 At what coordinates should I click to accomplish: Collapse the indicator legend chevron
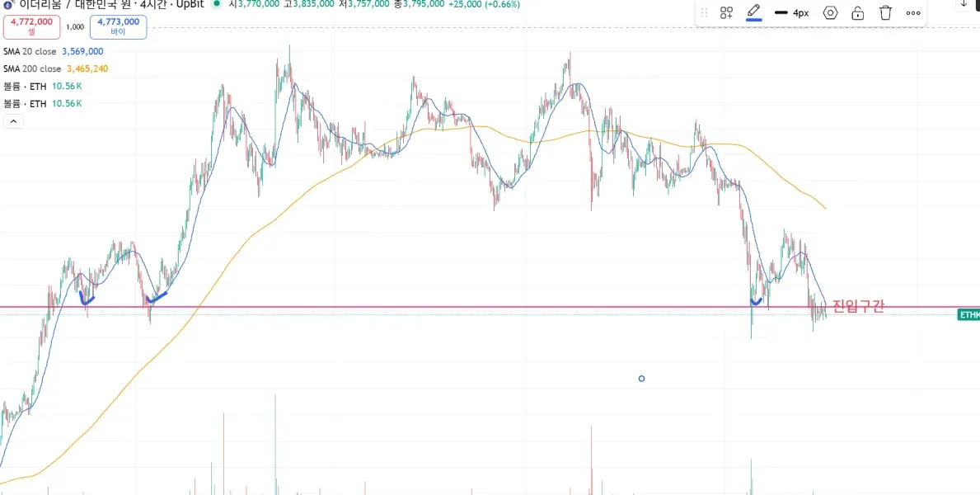(x=14, y=121)
